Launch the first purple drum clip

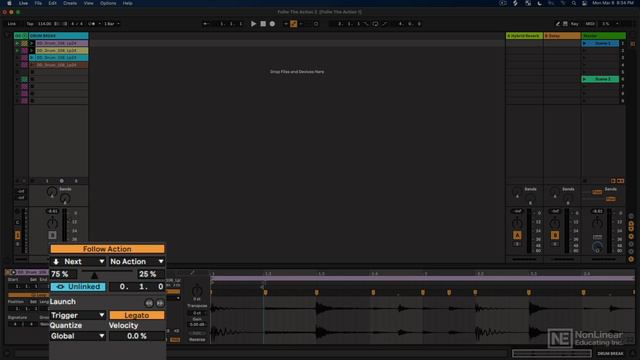coord(32,43)
